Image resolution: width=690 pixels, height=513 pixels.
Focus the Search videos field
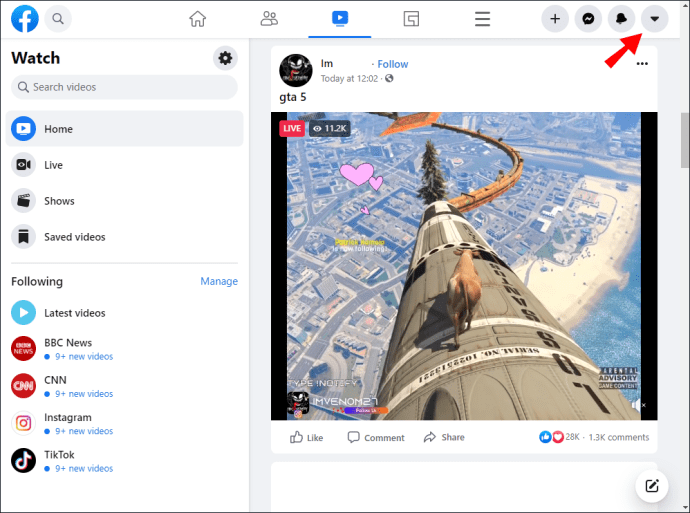(125, 87)
